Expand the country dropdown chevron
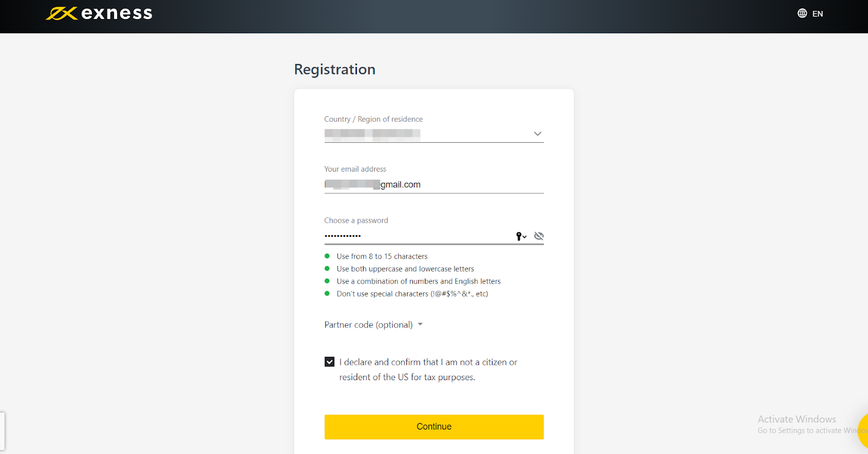Screen dimensions: 868x454 point(537,134)
